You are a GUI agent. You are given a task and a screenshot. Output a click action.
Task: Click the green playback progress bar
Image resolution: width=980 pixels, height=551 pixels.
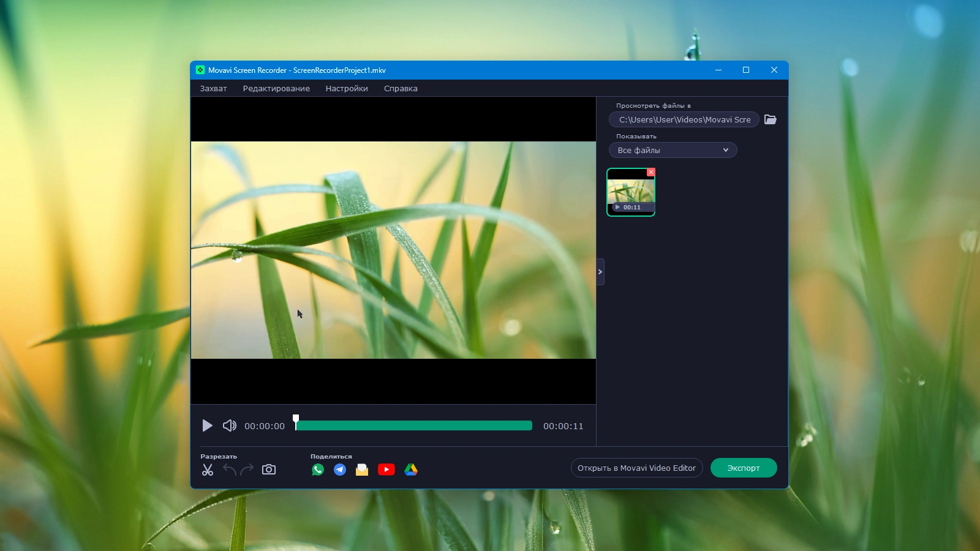point(414,425)
